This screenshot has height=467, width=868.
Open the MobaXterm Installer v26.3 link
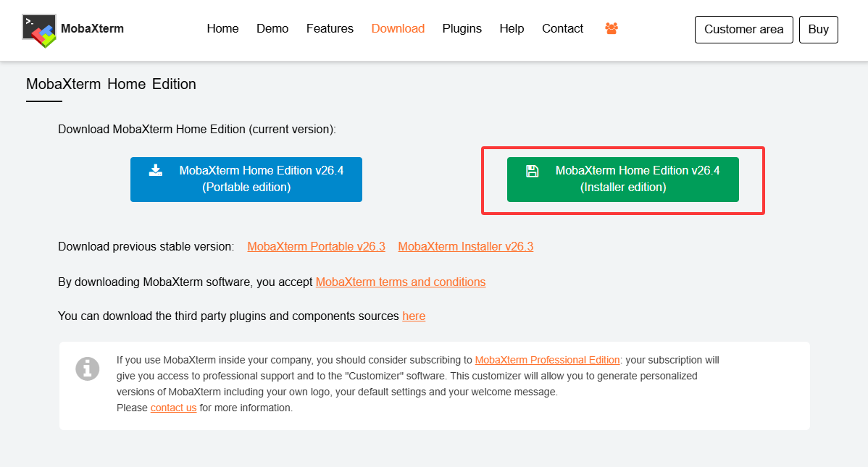466,247
